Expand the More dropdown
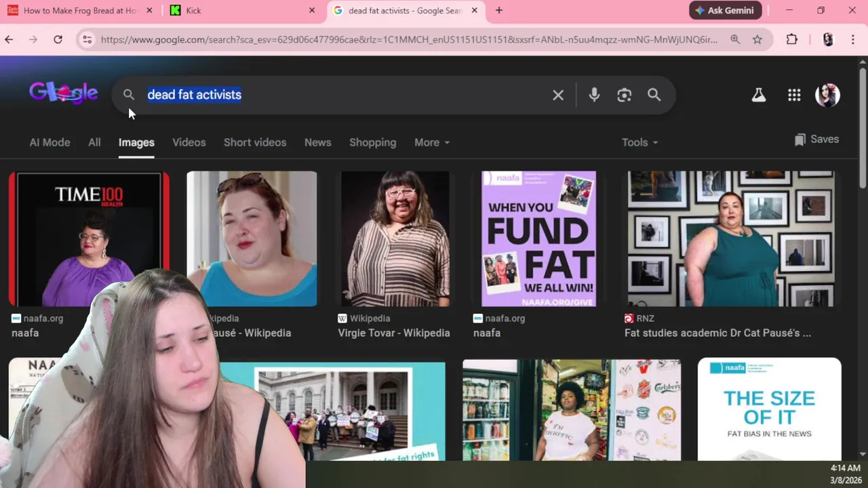Screen dimensions: 868x488 [x=432, y=142]
